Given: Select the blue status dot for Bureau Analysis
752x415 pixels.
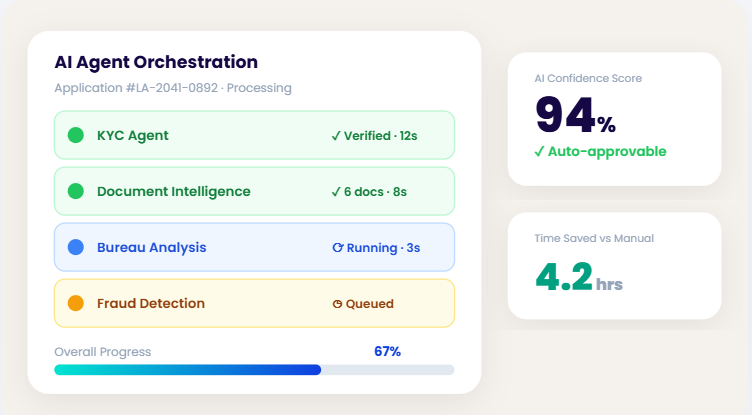Looking at the screenshot, I should tap(75, 247).
